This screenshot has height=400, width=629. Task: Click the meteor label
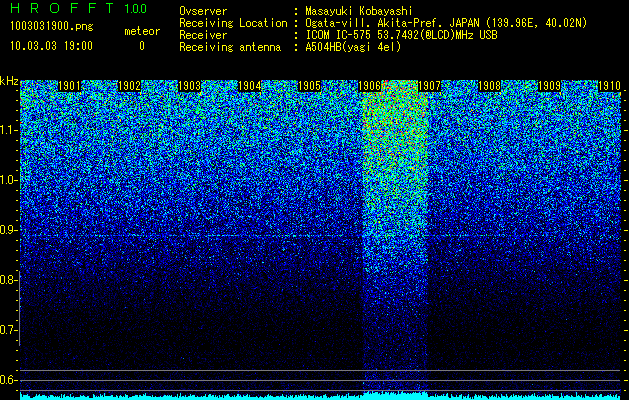click(x=142, y=31)
